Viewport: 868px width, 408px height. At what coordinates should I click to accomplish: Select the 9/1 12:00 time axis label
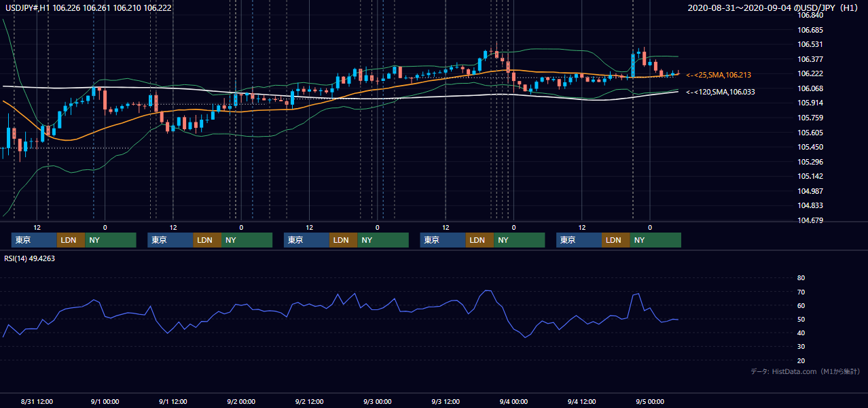click(173, 401)
